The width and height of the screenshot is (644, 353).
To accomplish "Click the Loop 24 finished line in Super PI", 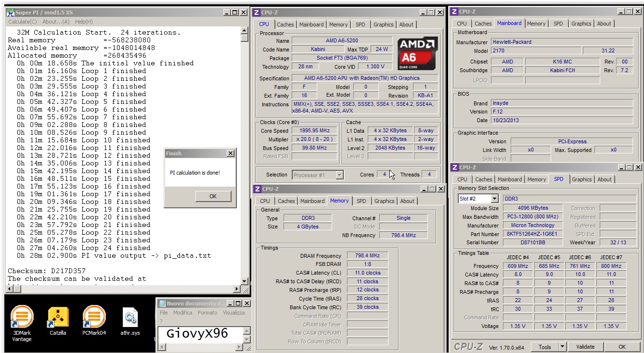I will tap(84, 248).
